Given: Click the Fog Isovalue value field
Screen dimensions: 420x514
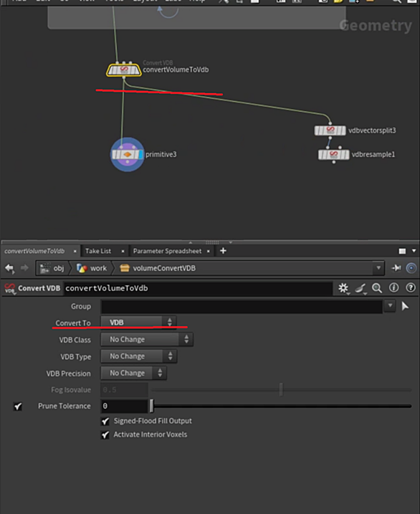Looking at the screenshot, I should click(124, 390).
